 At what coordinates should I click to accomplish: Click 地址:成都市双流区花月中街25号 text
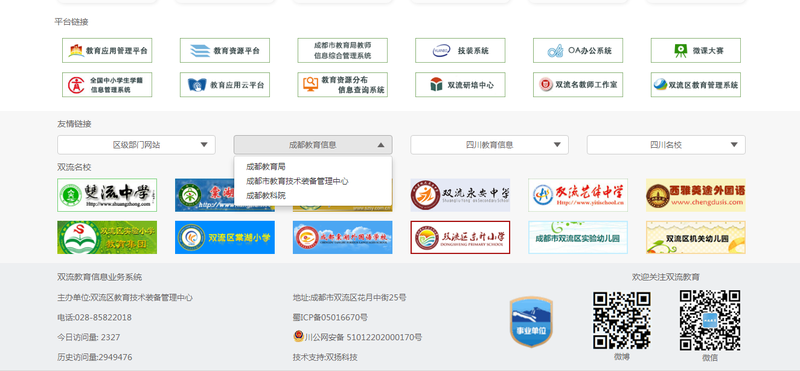[349, 298]
